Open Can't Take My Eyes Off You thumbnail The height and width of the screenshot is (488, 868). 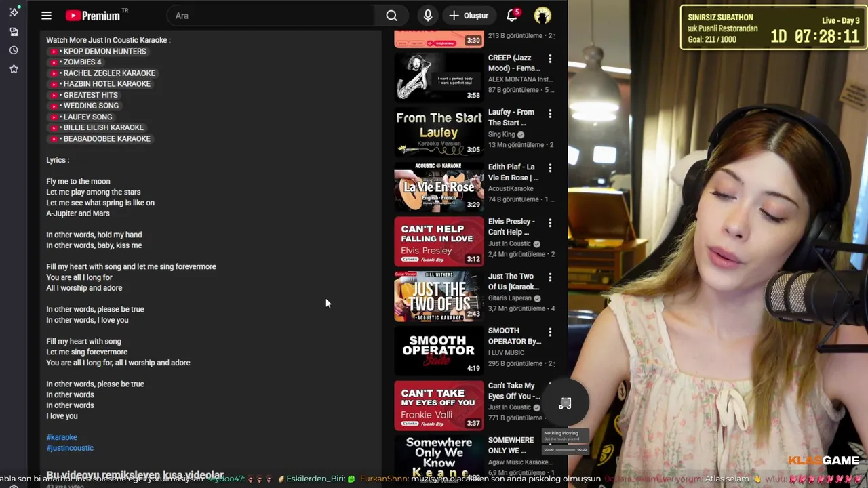pos(439,405)
